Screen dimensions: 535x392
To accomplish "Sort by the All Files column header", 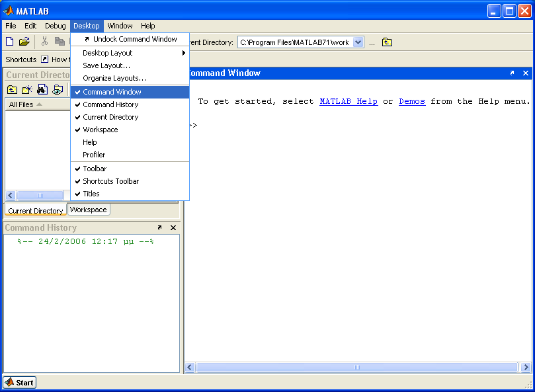I will (37, 104).
